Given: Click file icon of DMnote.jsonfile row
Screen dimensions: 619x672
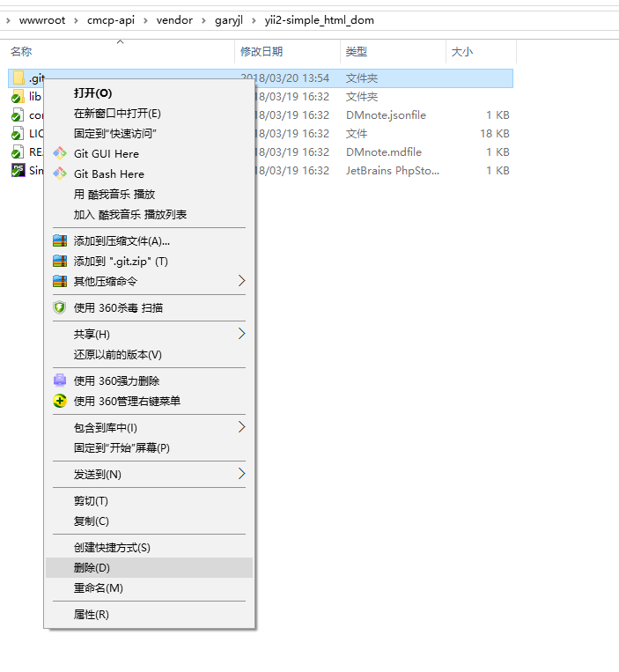Looking at the screenshot, I should tap(17, 114).
